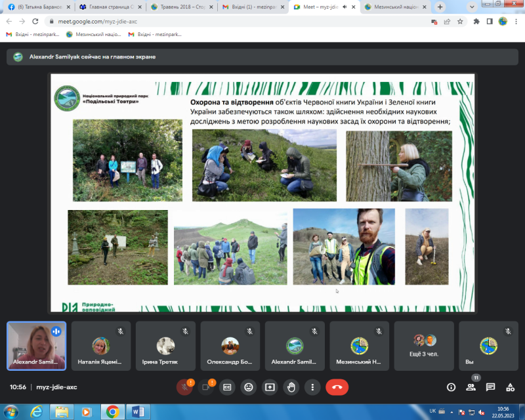Image resolution: width=525 pixels, height=420 pixels.
Task: Open Chrome's three-dot menu
Action: 516,21
